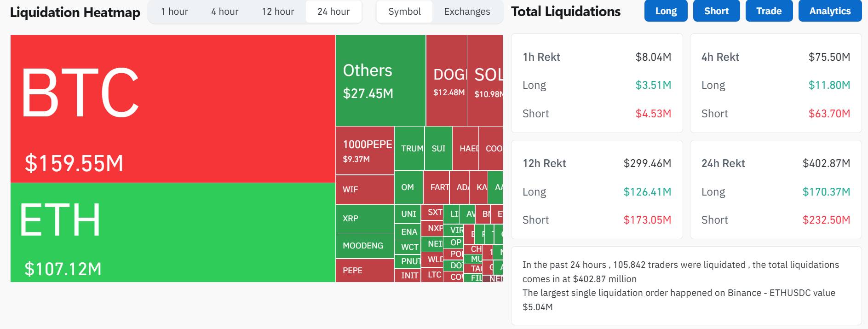
Task: Select the 1 hour timeframe tab
Action: [174, 12]
